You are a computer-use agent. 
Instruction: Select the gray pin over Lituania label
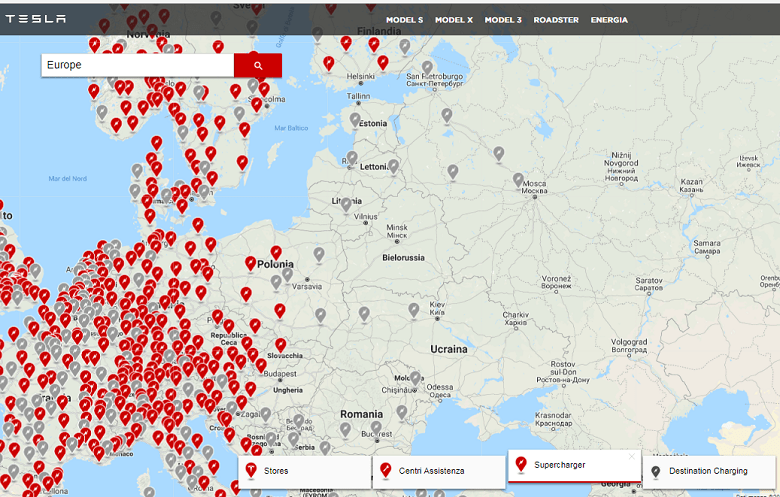coord(346,204)
